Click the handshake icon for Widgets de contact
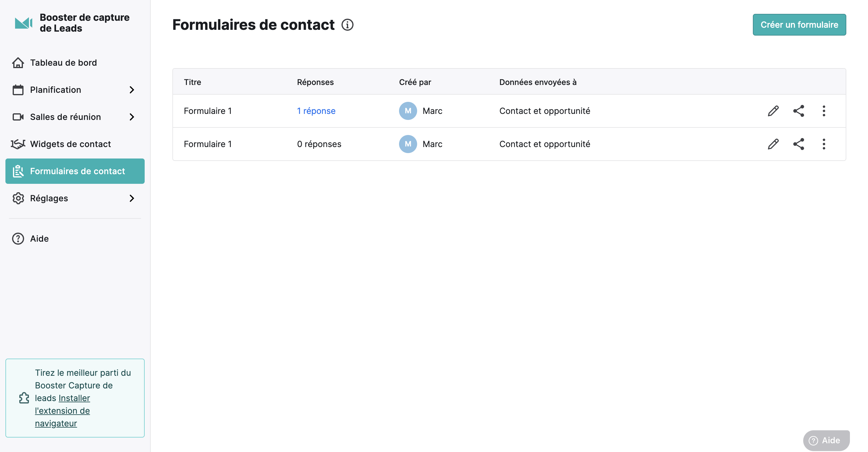 pos(18,144)
